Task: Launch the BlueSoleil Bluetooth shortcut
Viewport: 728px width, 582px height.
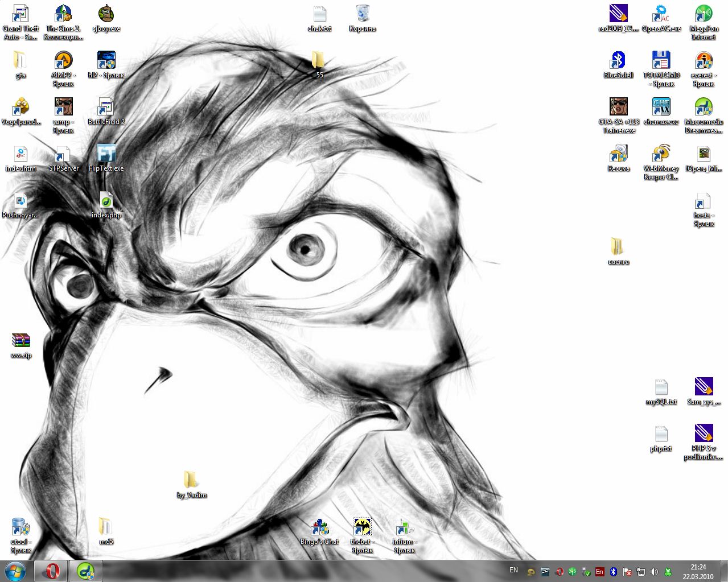Action: coord(618,60)
